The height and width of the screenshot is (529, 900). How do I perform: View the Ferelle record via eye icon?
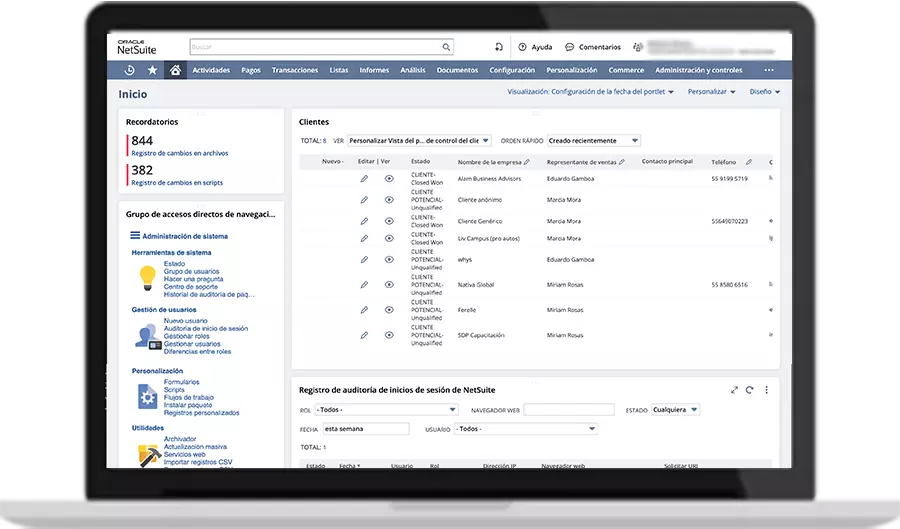pyautogui.click(x=389, y=310)
